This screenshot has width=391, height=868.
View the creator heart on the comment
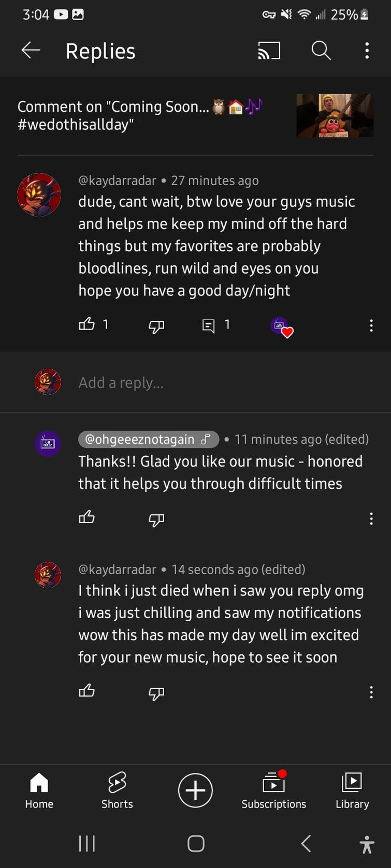point(282,326)
